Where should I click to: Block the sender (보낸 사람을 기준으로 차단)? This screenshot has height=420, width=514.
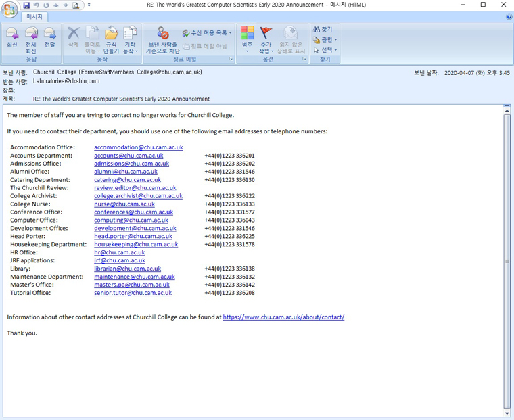(x=163, y=40)
